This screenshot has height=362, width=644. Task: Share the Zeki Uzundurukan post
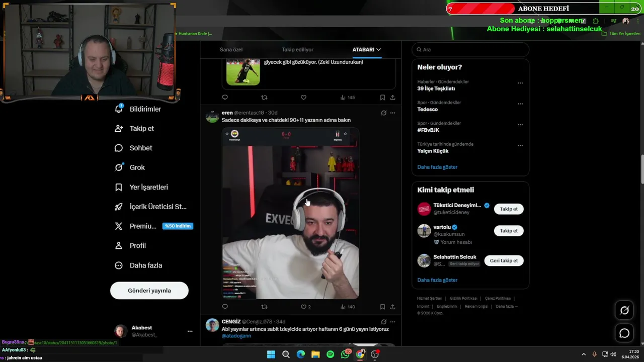(x=393, y=98)
